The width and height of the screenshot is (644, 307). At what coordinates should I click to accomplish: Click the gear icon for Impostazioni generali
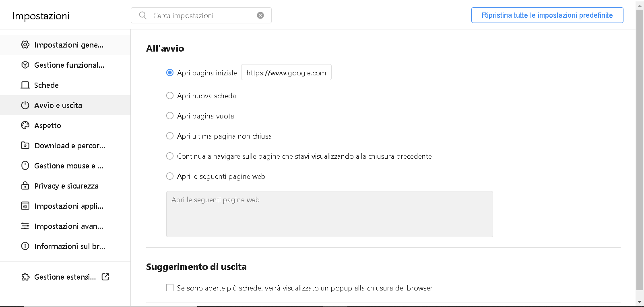coord(25,45)
